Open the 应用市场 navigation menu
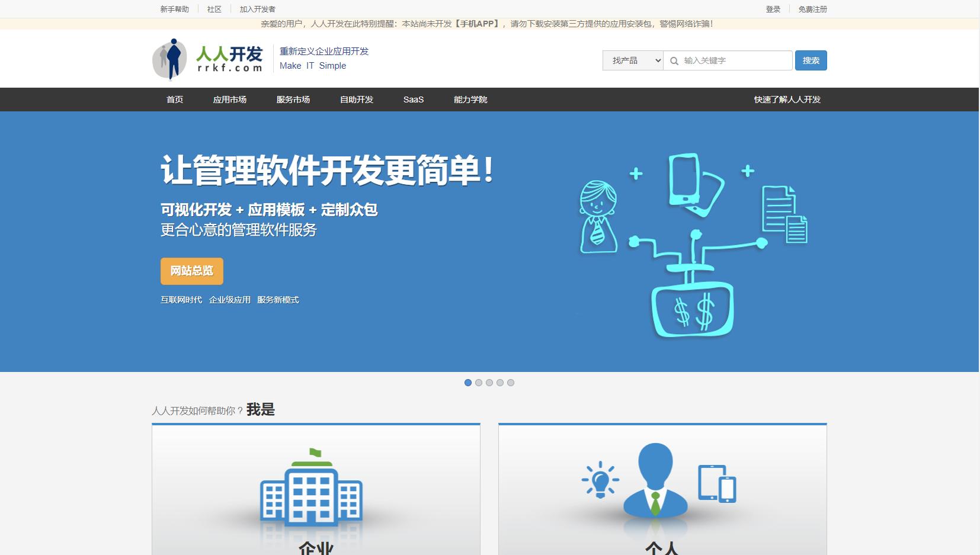This screenshot has width=980, height=555. pyautogui.click(x=232, y=100)
